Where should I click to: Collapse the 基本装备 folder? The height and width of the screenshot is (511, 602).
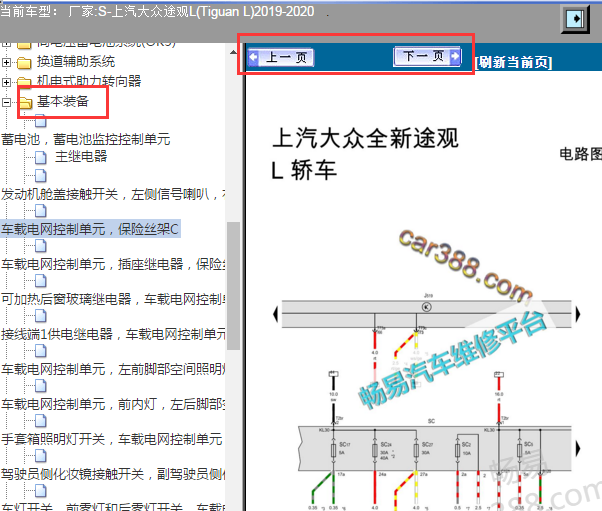6,102
